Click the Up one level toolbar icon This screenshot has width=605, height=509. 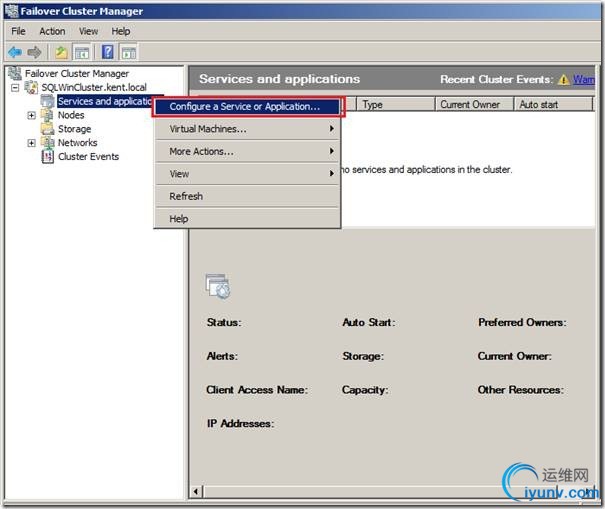pyautogui.click(x=61, y=52)
